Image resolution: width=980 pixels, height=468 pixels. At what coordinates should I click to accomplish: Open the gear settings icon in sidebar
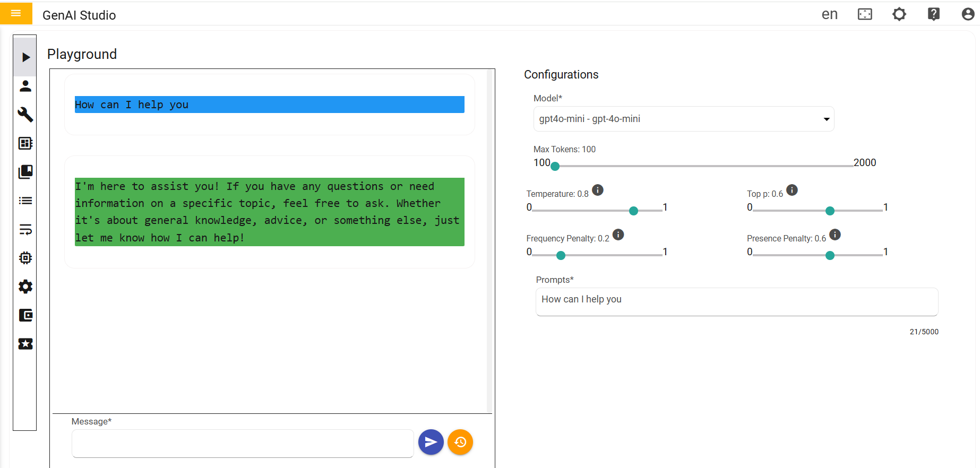pos(25,287)
